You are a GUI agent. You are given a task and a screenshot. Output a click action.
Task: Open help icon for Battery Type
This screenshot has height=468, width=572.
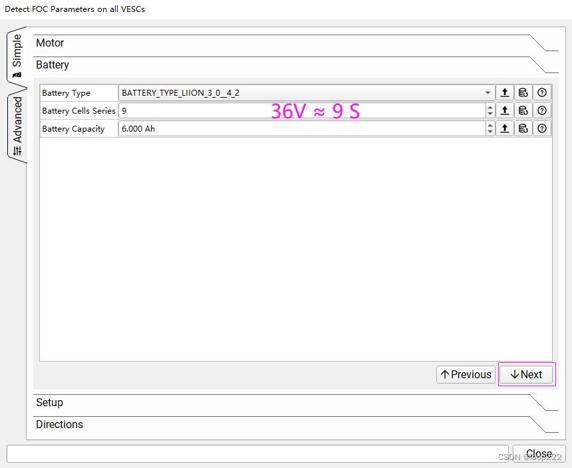542,93
